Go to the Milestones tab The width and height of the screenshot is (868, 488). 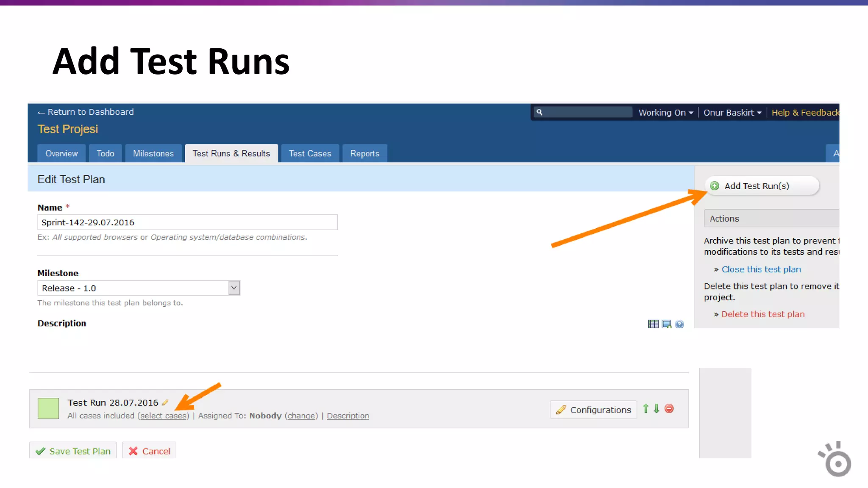153,153
